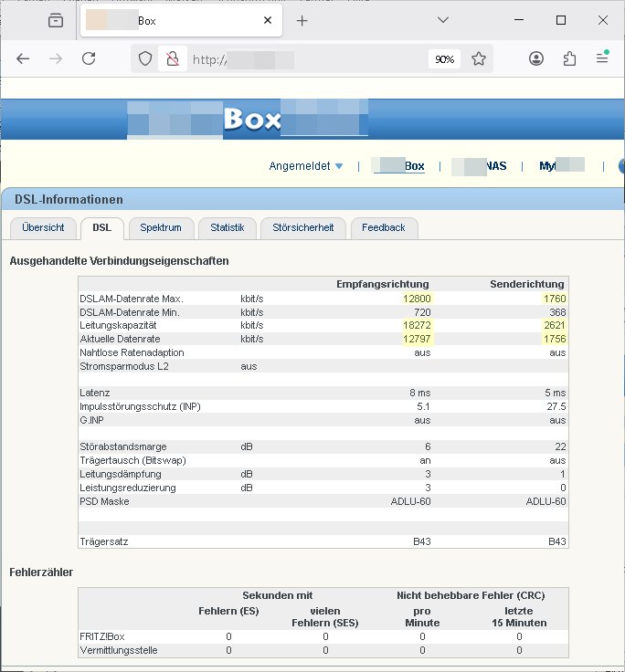The height and width of the screenshot is (672, 625).
Task: Close the current browser tab
Action: click(268, 20)
